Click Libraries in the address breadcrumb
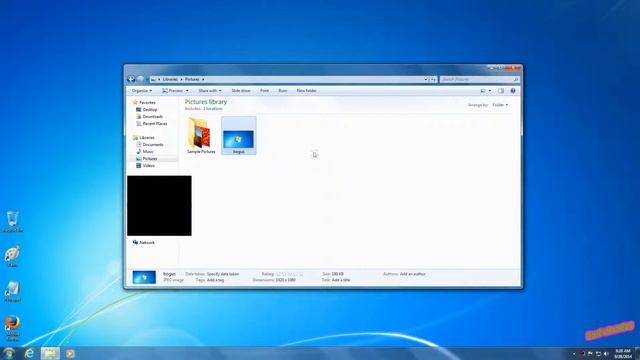The height and width of the screenshot is (360, 640). [170, 79]
